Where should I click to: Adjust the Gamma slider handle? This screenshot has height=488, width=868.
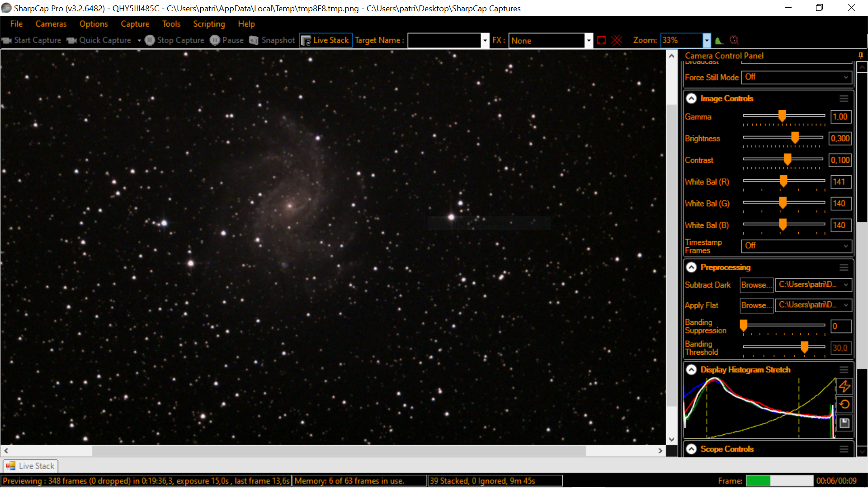(x=782, y=116)
